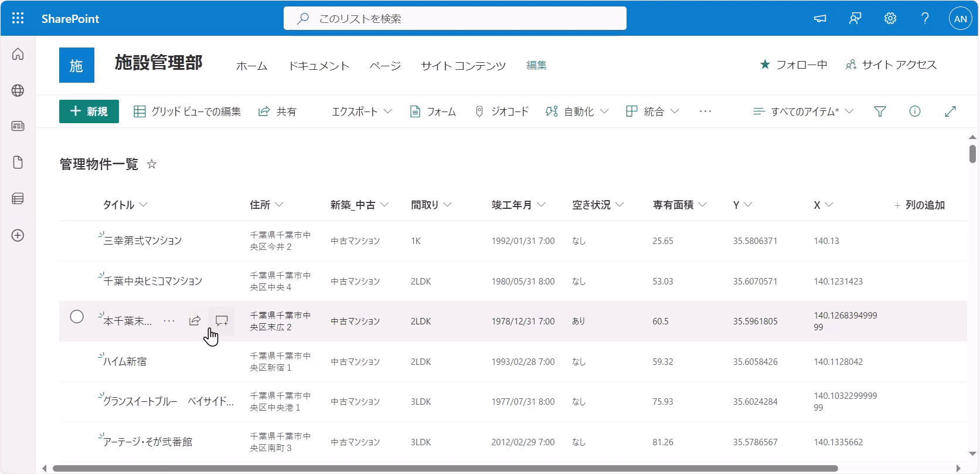Open the details pane info icon

click(914, 111)
